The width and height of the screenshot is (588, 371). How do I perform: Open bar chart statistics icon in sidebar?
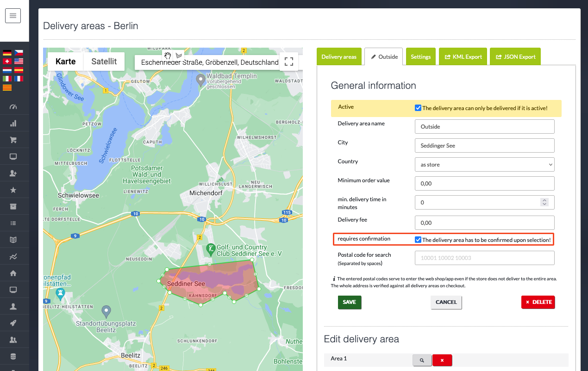click(13, 124)
